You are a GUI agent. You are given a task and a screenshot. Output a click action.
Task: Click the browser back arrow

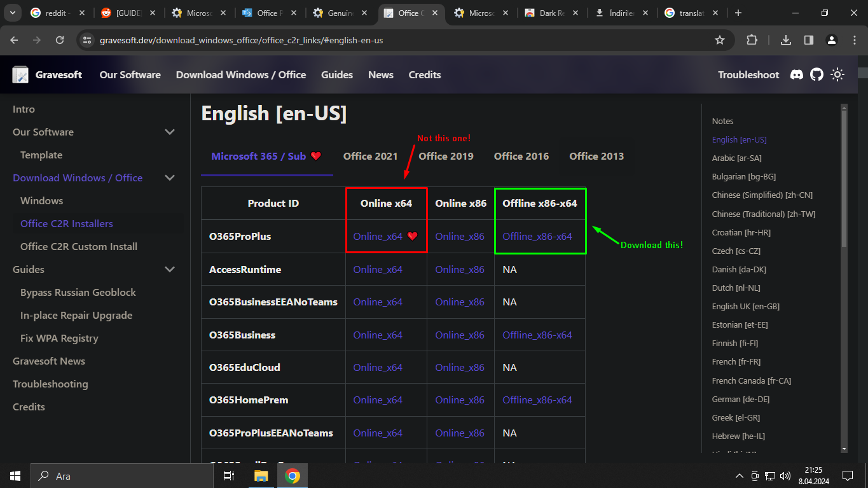[x=14, y=40]
